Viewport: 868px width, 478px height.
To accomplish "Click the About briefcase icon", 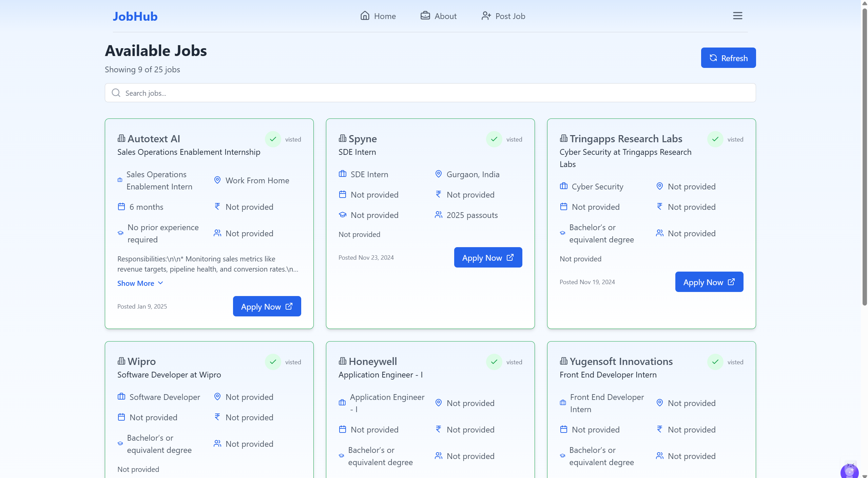I will [425, 16].
